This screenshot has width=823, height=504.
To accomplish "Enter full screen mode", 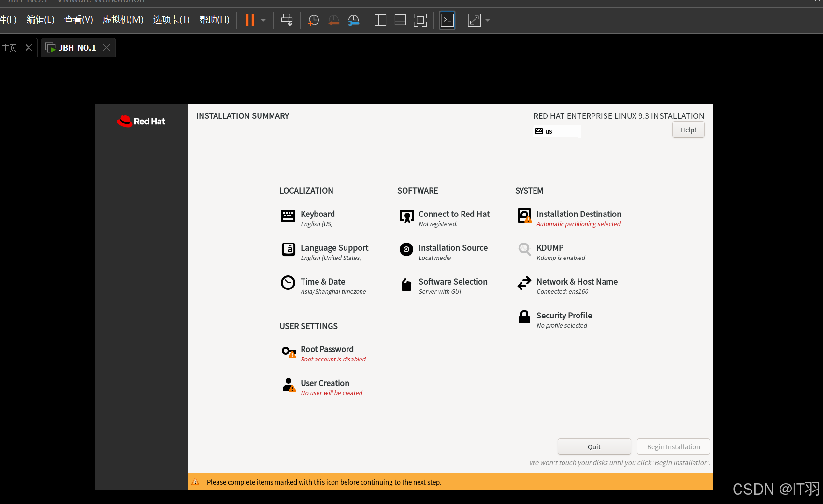I will tap(420, 20).
